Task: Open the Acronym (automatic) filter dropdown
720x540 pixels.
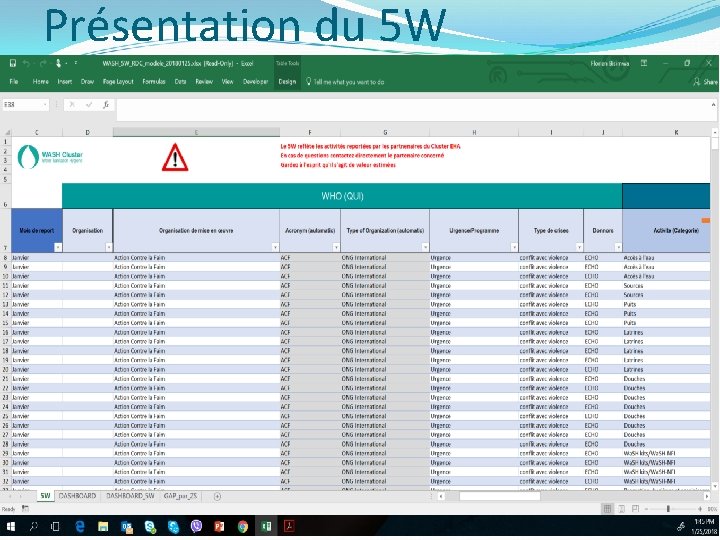Action: click(336, 248)
